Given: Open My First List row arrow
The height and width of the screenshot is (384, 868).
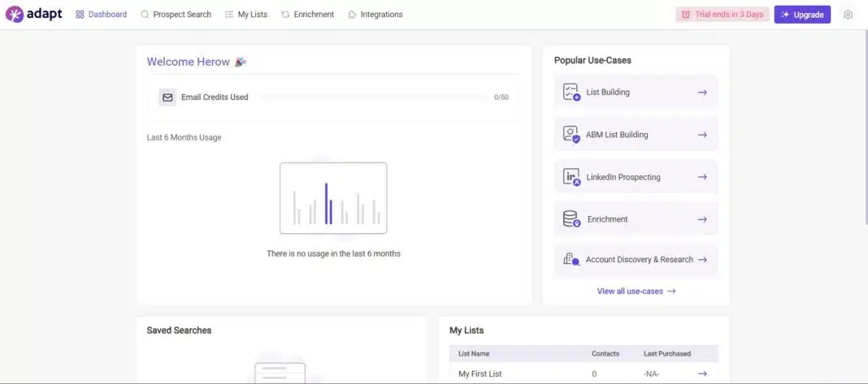Looking at the screenshot, I should point(702,373).
